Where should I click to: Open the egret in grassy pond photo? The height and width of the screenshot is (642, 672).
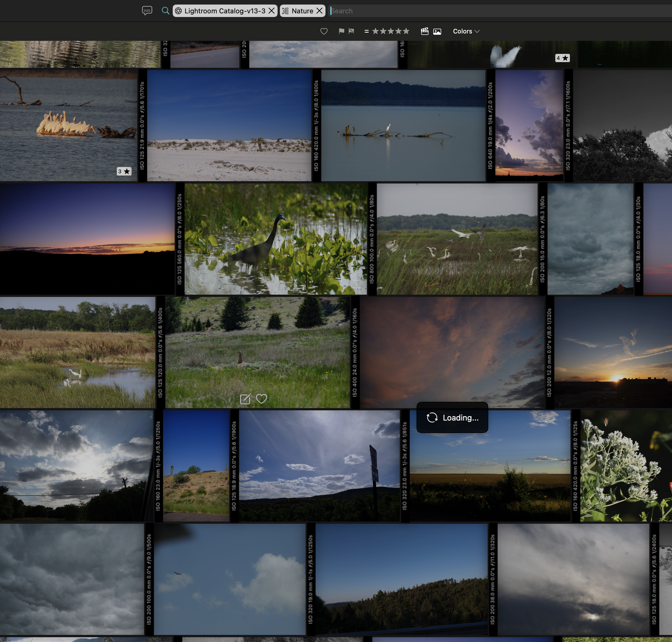coord(78,352)
